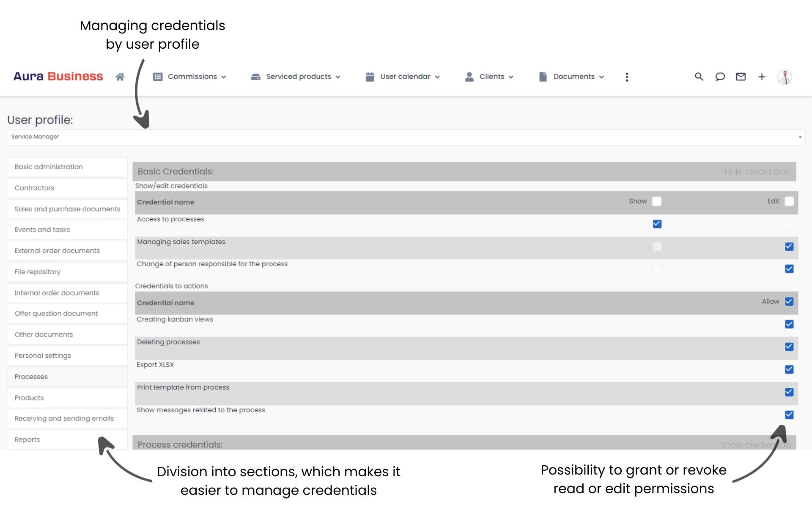
Task: Open the mail envelope icon
Action: (741, 77)
